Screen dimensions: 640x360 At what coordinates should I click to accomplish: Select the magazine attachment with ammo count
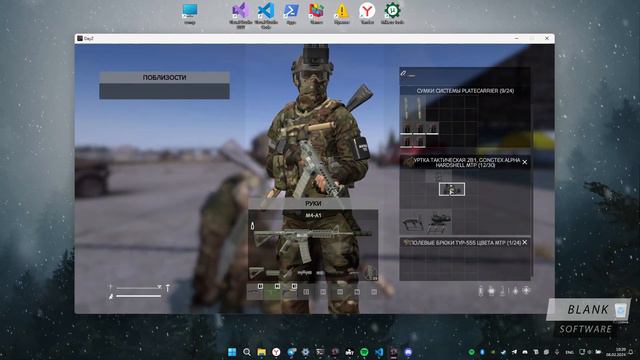coord(370,273)
